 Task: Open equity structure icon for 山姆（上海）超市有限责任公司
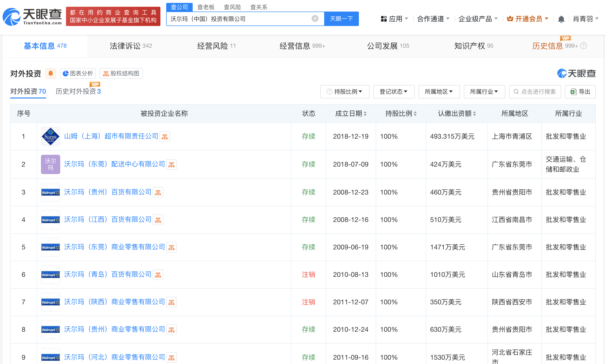click(165, 137)
